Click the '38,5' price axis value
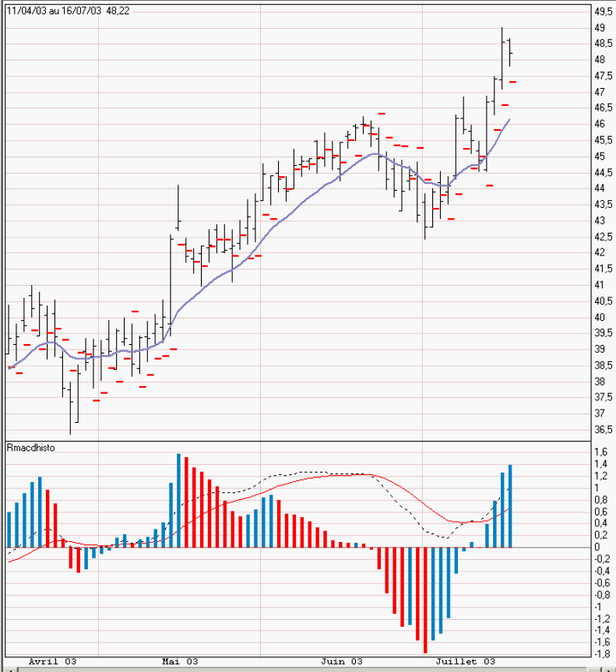This screenshot has width=616, height=672. (603, 365)
